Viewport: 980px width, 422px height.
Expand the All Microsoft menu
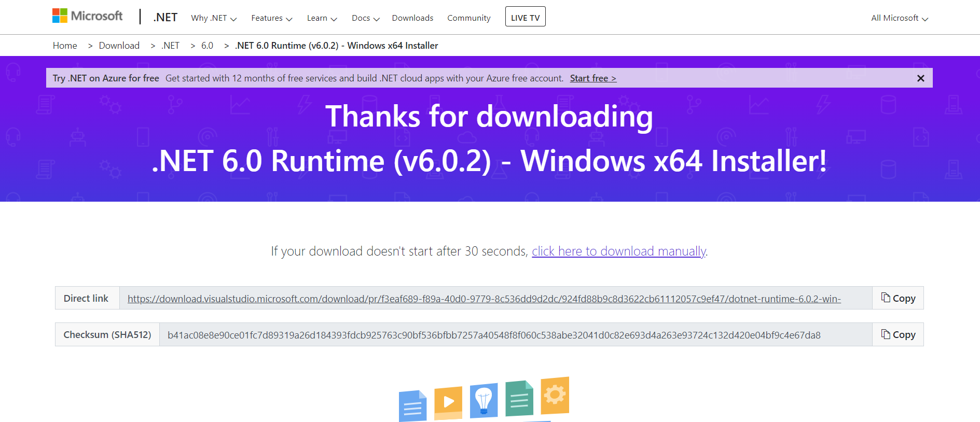click(x=900, y=18)
